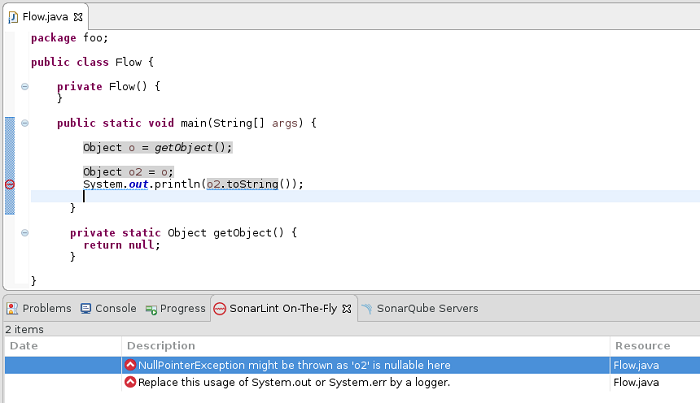
Task: Show the SonarQube Servers tab
Action: click(x=427, y=309)
